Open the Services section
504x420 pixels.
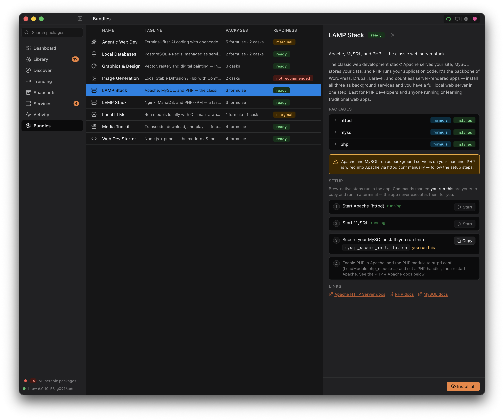(52, 103)
